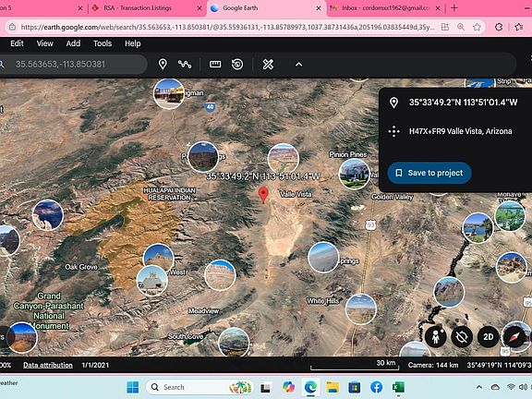532x399 pixels.
Task: Click the crossed ruler and pencil tool icon
Action: 268,64
